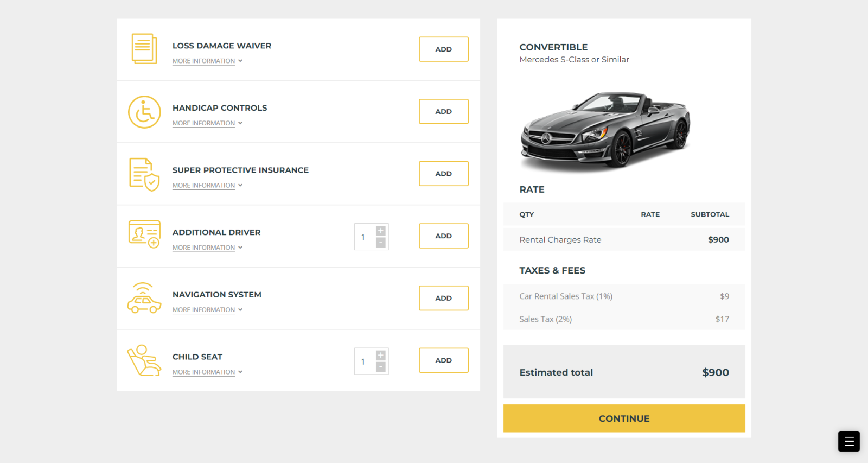Increase Child Seat quantity with plus
868x463 pixels.
(x=381, y=355)
